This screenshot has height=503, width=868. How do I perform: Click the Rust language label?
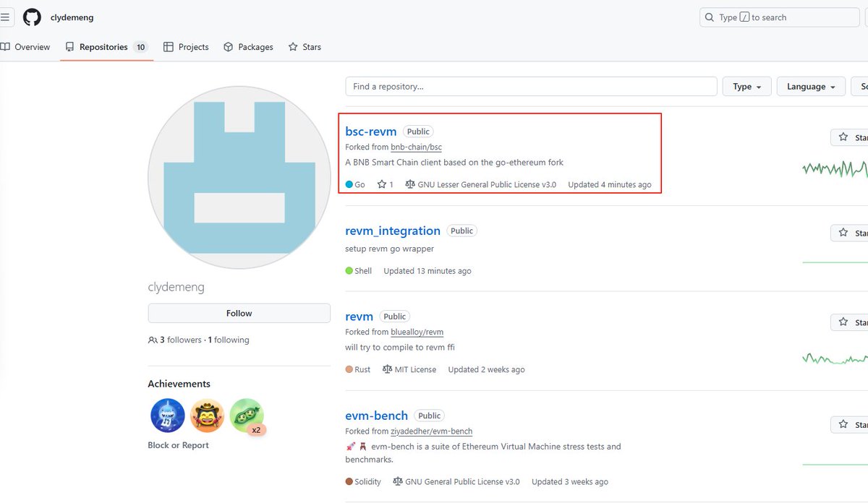pyautogui.click(x=362, y=369)
